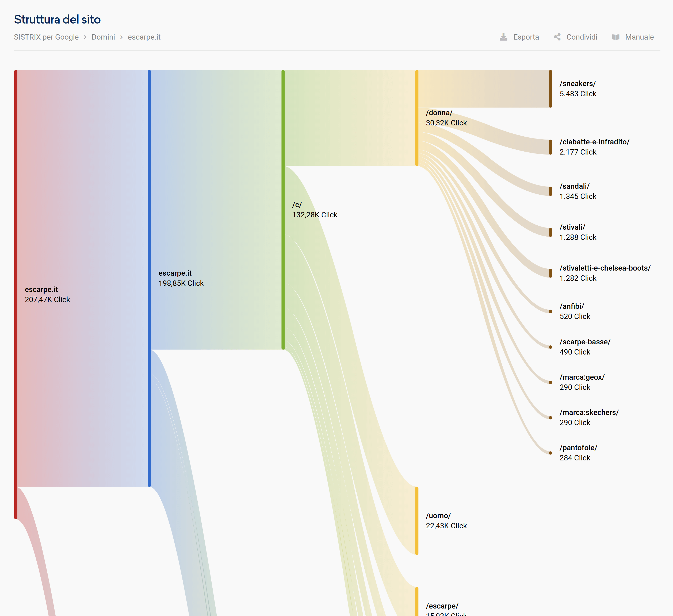Click the '/escarpe/' label
The height and width of the screenshot is (616, 673).
tap(442, 606)
